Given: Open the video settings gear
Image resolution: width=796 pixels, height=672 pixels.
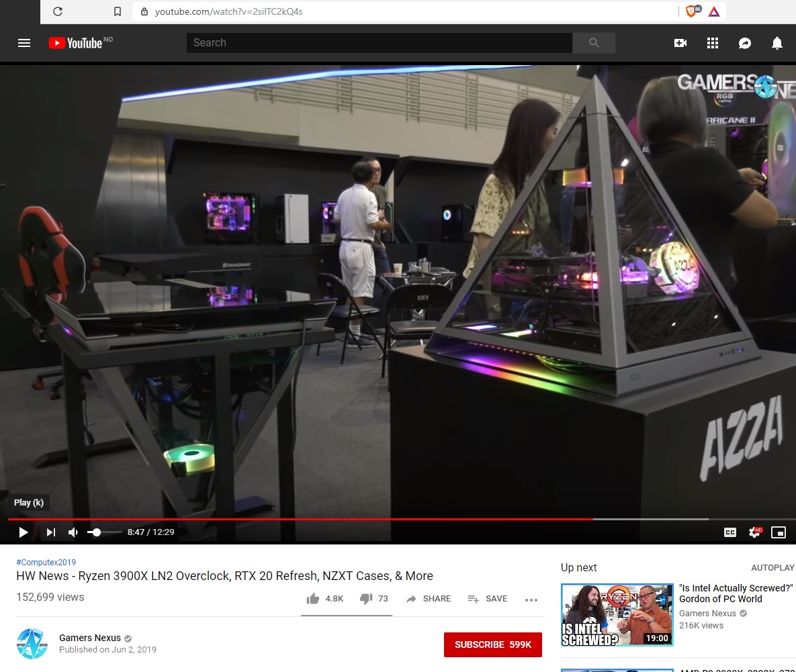Looking at the screenshot, I should (755, 532).
